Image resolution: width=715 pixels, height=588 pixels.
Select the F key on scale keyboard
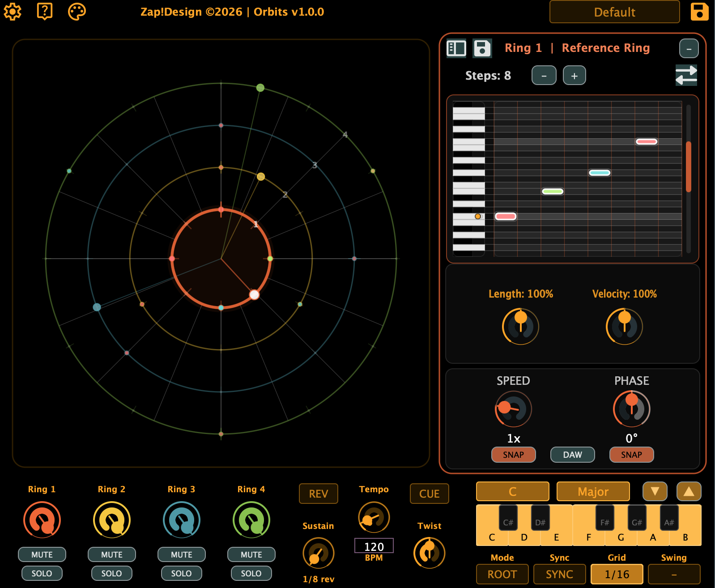(x=589, y=537)
